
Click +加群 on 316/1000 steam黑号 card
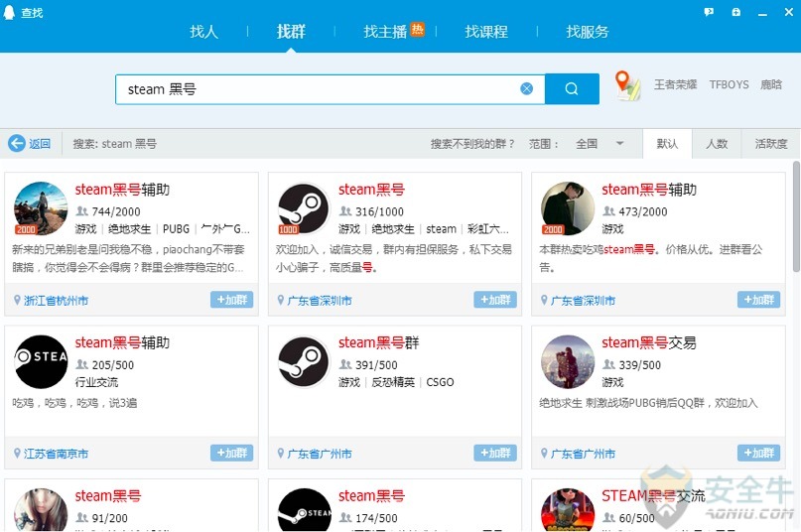495,300
